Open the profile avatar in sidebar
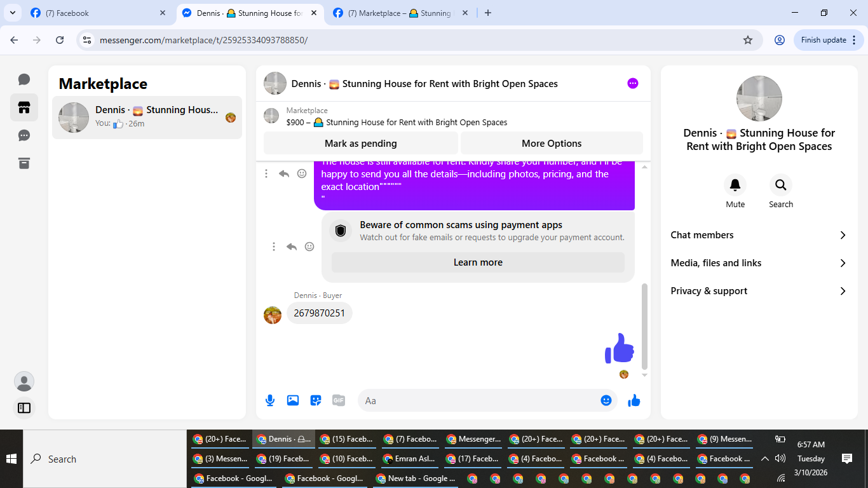The height and width of the screenshot is (488, 868). tap(24, 382)
